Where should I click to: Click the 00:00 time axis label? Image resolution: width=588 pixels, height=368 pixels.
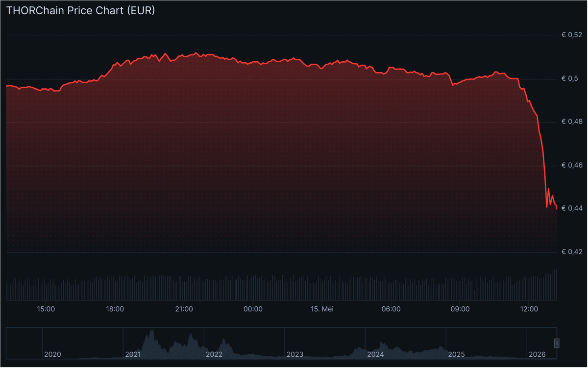click(x=253, y=309)
